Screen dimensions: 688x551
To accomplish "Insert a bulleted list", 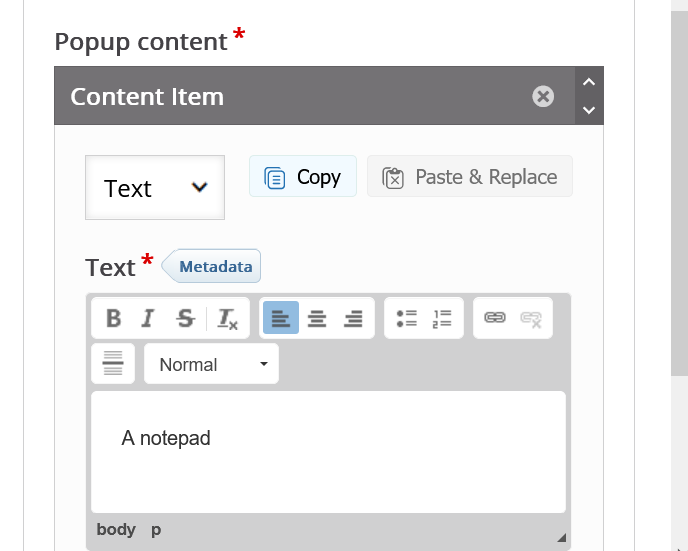I will [406, 318].
